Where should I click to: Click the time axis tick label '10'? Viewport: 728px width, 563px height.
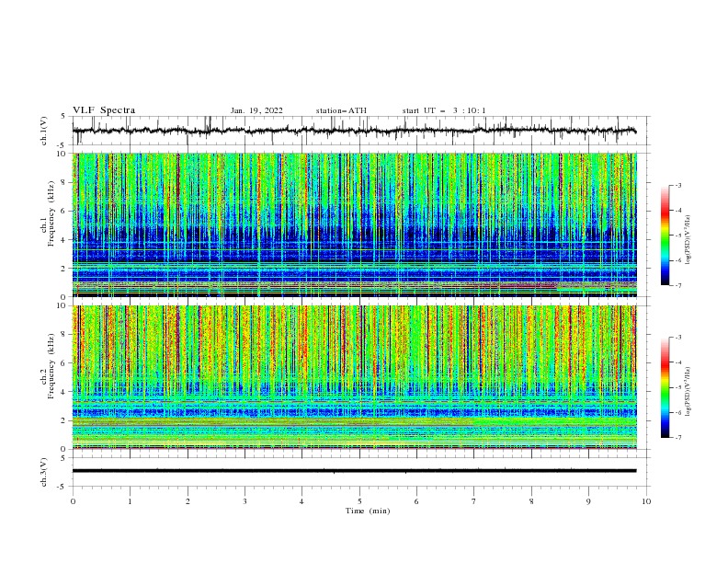pyautogui.click(x=646, y=501)
